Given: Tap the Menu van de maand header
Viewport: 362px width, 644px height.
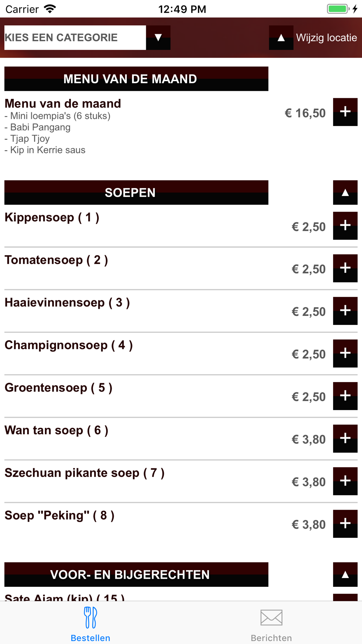Looking at the screenshot, I should point(136,79).
